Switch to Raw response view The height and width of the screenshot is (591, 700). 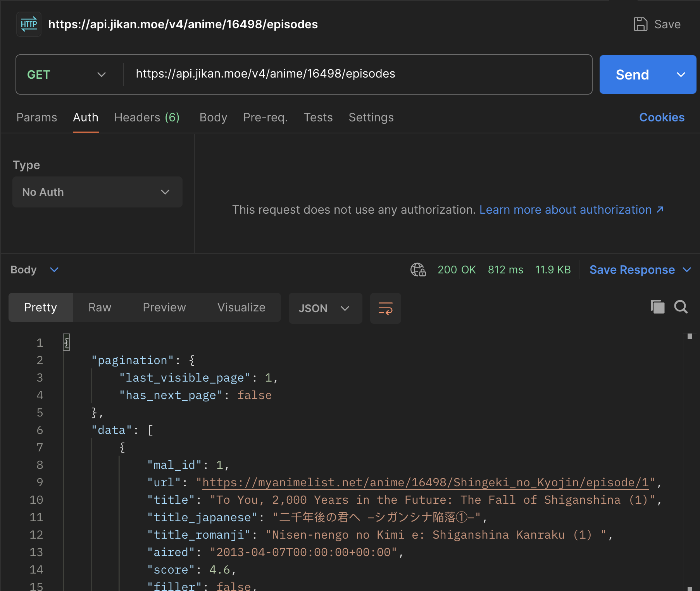(x=100, y=307)
